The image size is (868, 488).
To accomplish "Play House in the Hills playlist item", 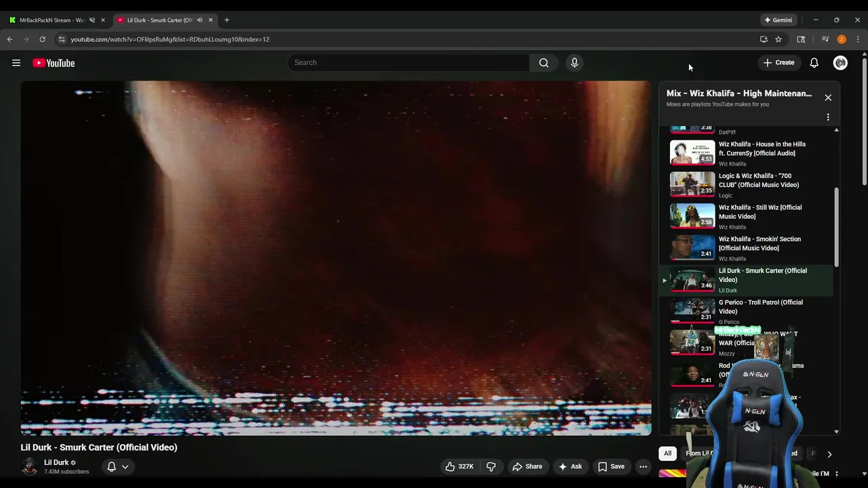I will pos(747,153).
